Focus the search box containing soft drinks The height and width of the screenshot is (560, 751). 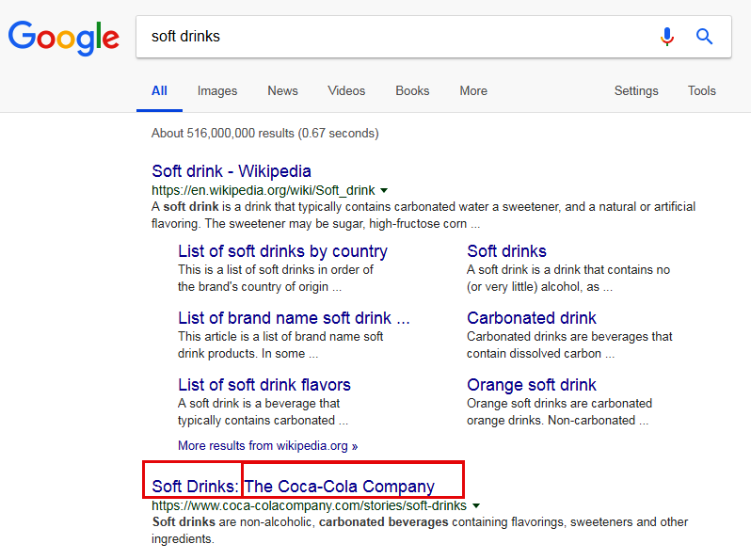click(434, 37)
